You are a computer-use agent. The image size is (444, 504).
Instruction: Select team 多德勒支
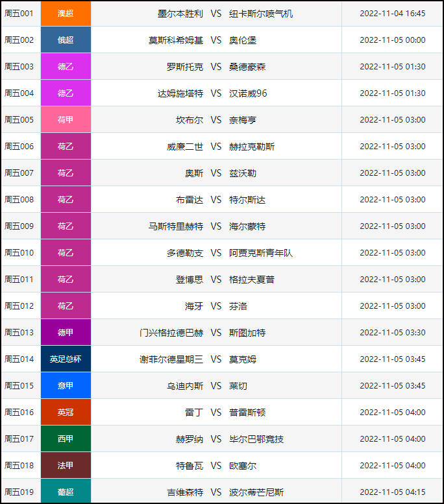pyautogui.click(x=185, y=253)
